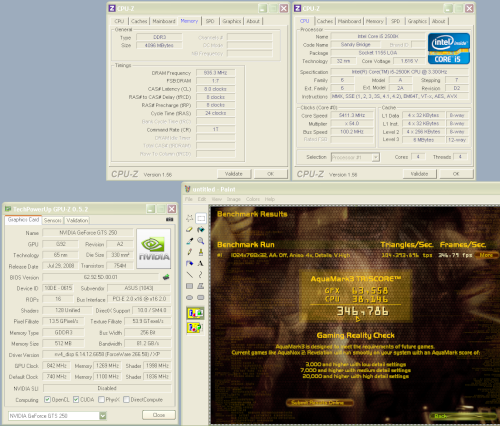This screenshot has width=500, height=426.
Task: Click OK in right CPU-Z CPU window
Action: 456,174
